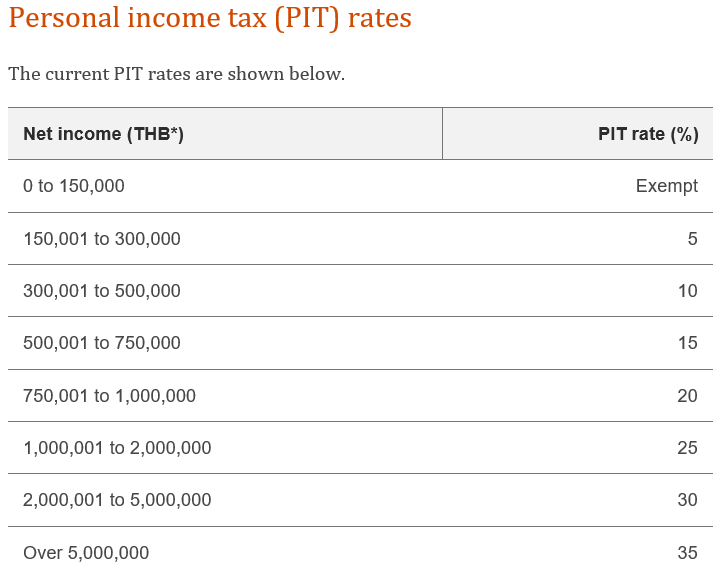717x574 pixels.
Task: Select the "2,000,001 to 5,000,000" income bracket
Action: tap(117, 500)
